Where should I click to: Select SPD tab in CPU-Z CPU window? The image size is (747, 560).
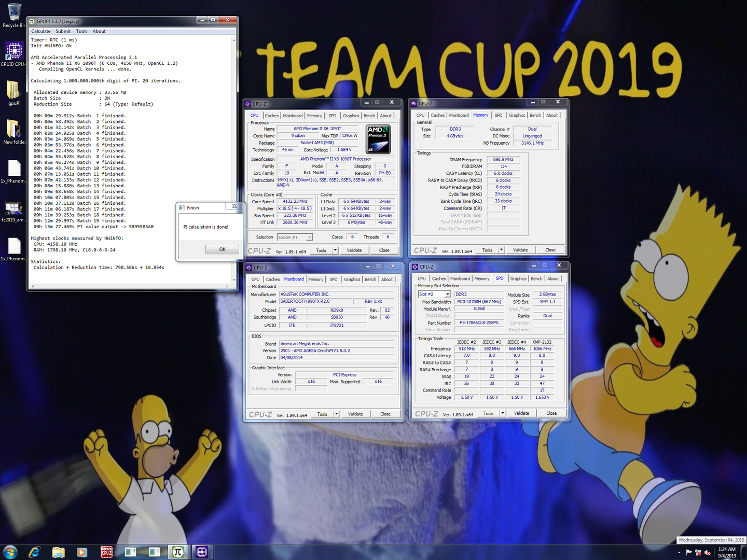point(332,116)
